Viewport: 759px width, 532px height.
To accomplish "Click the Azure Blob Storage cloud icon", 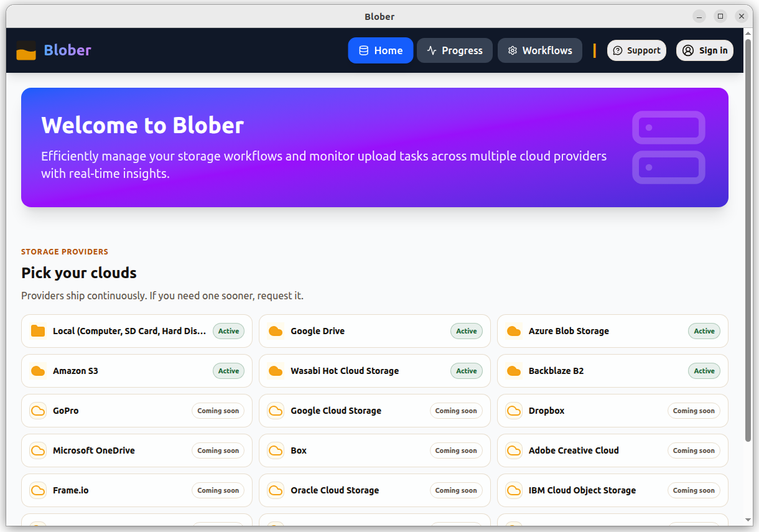I will 513,331.
